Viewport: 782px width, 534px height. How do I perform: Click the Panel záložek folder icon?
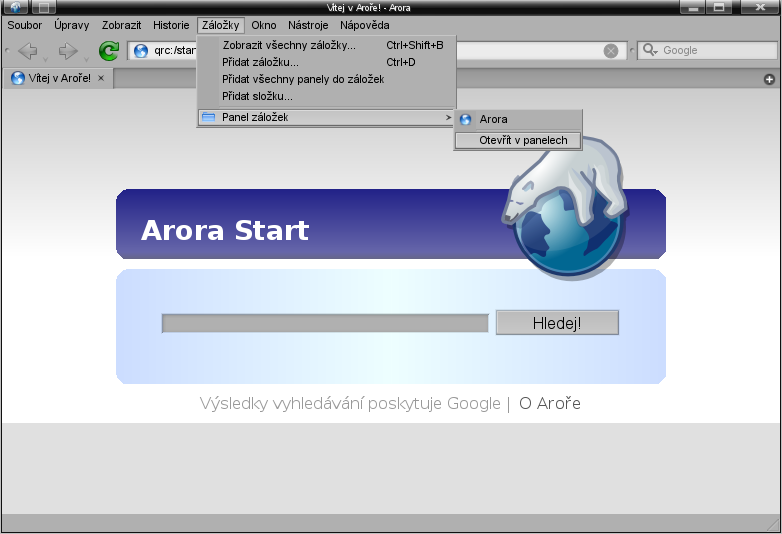coord(208,118)
